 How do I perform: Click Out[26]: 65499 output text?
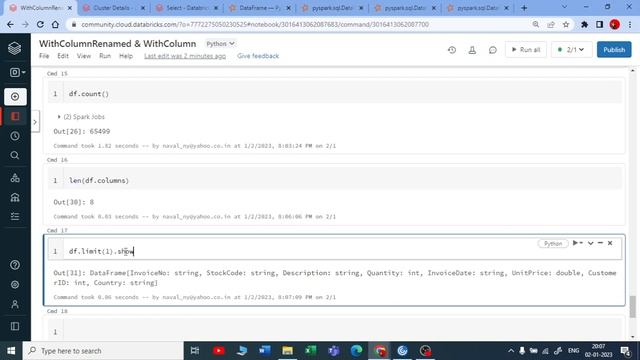(x=82, y=131)
